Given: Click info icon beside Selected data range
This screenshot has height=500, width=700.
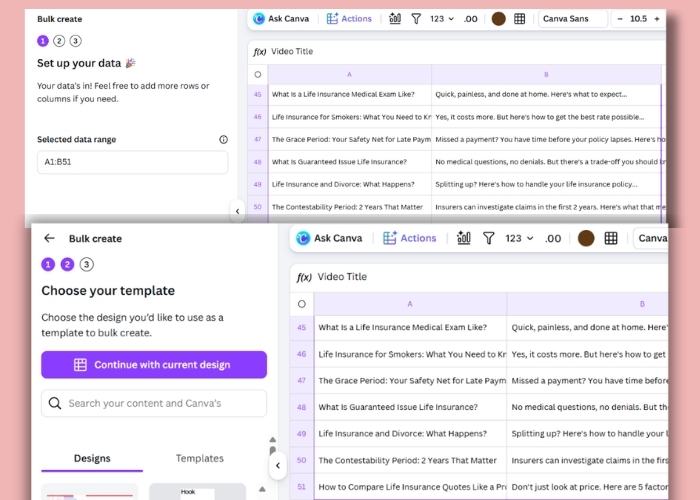Looking at the screenshot, I should (x=223, y=140).
